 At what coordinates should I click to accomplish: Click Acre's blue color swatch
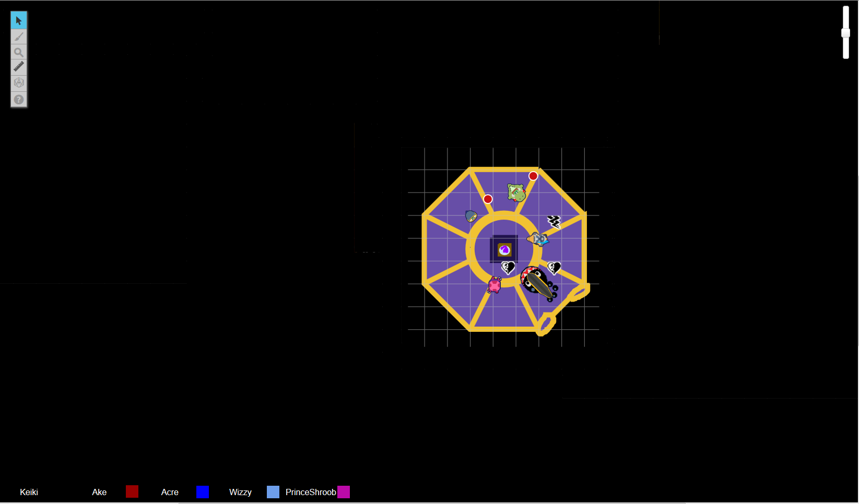(203, 492)
